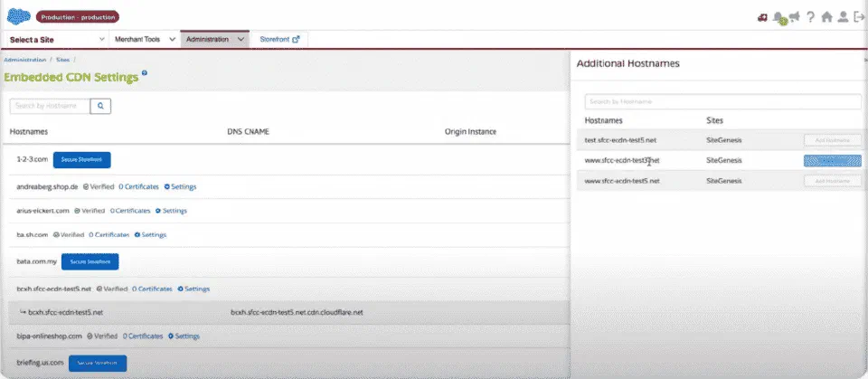Click the bcxh.sfcc-ecdn-test5.net.cdn.cloudflare.net CNAME value
This screenshot has width=868, height=379.
tap(297, 312)
